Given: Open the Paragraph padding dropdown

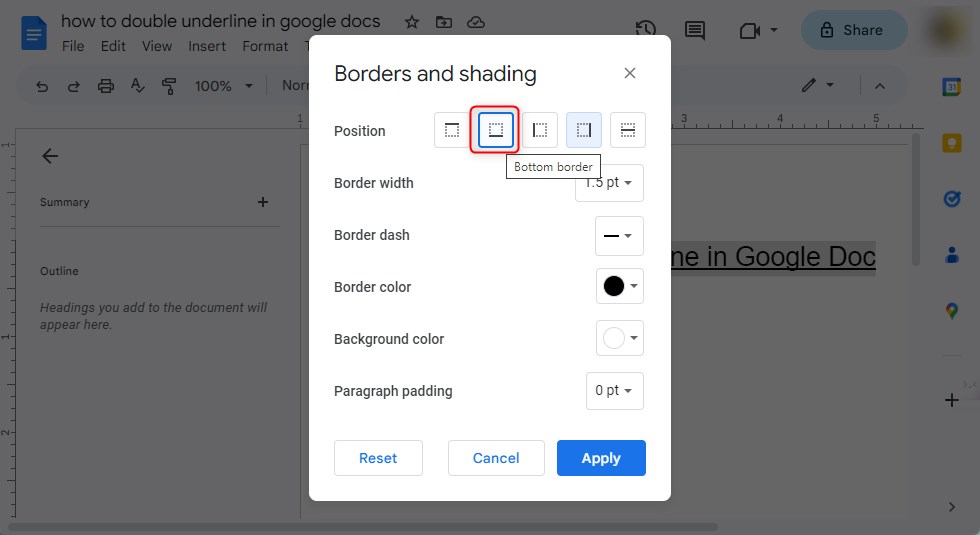Looking at the screenshot, I should (x=614, y=391).
